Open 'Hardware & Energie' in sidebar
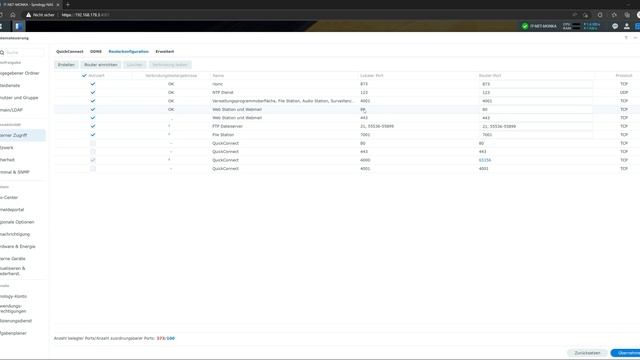The image size is (640, 360). 18,246
